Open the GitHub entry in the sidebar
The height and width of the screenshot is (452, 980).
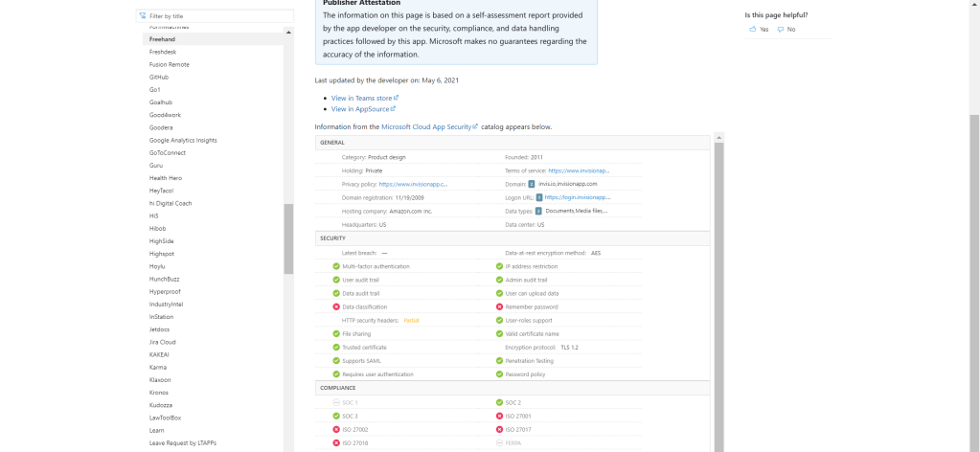(x=159, y=77)
